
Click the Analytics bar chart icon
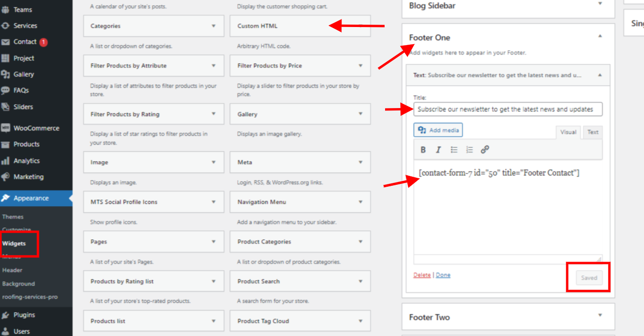click(x=6, y=161)
